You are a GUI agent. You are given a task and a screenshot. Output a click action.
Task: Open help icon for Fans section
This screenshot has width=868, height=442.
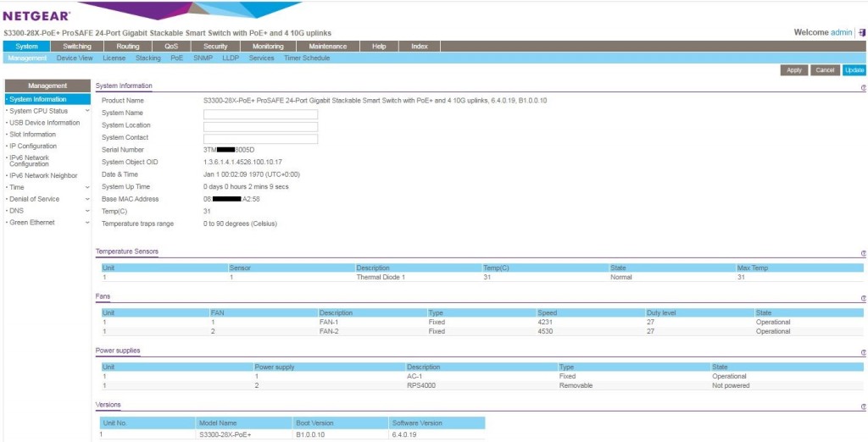tap(863, 298)
